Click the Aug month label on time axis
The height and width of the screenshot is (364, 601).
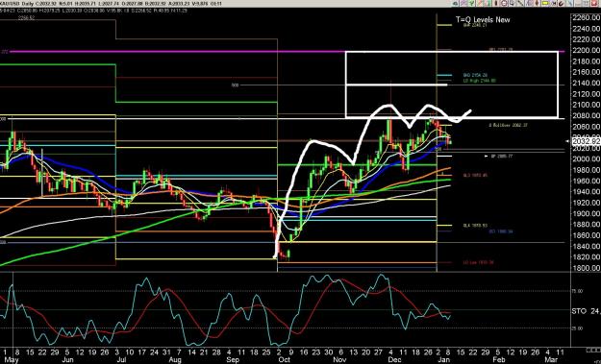point(175,360)
